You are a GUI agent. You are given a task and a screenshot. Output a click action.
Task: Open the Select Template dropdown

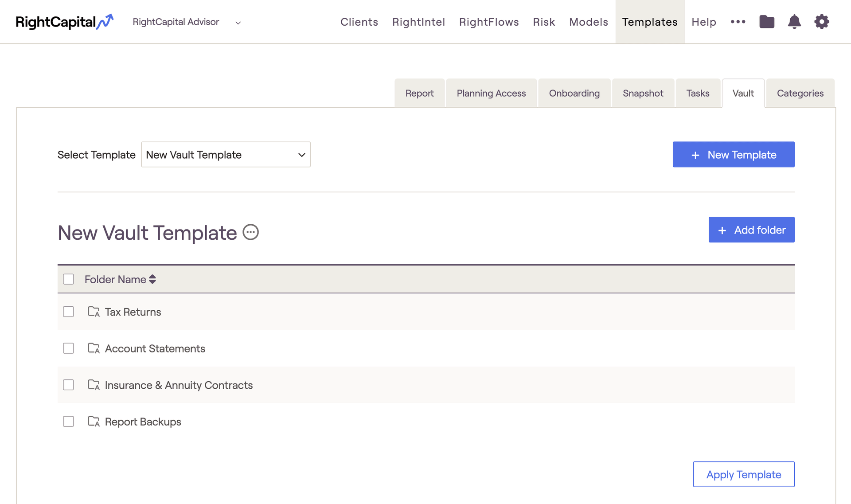(226, 155)
